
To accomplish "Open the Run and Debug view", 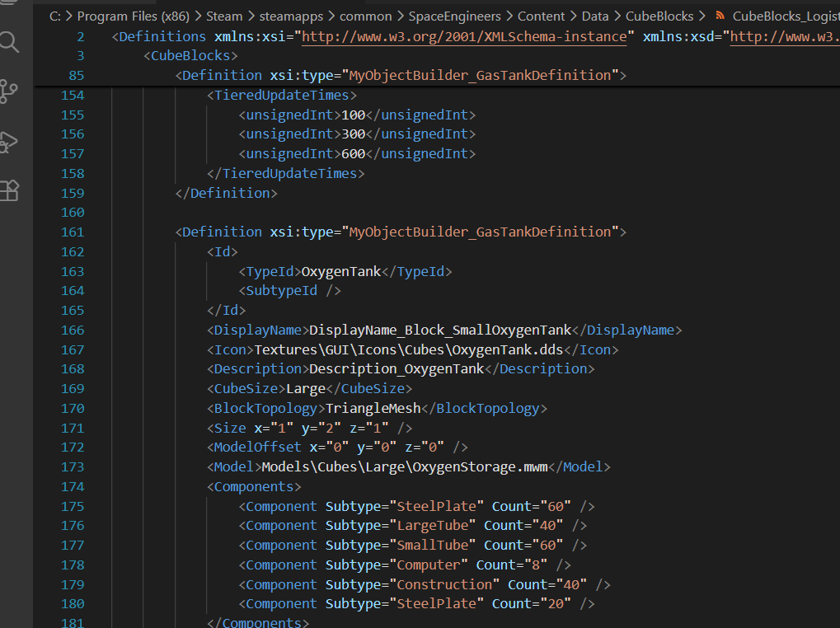I will point(10,141).
